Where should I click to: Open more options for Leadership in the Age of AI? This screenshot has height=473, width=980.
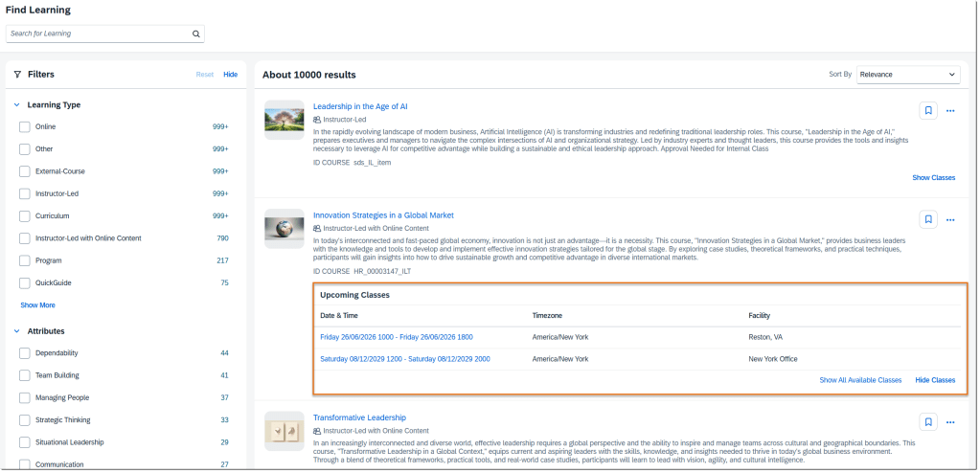950,111
